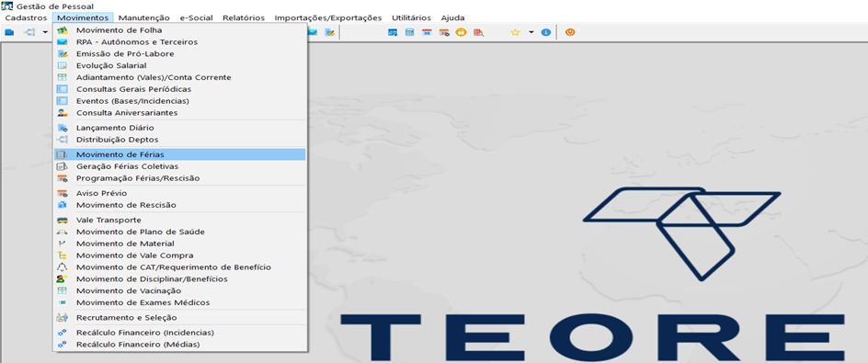Select Lançamento Diário

(x=179, y=128)
